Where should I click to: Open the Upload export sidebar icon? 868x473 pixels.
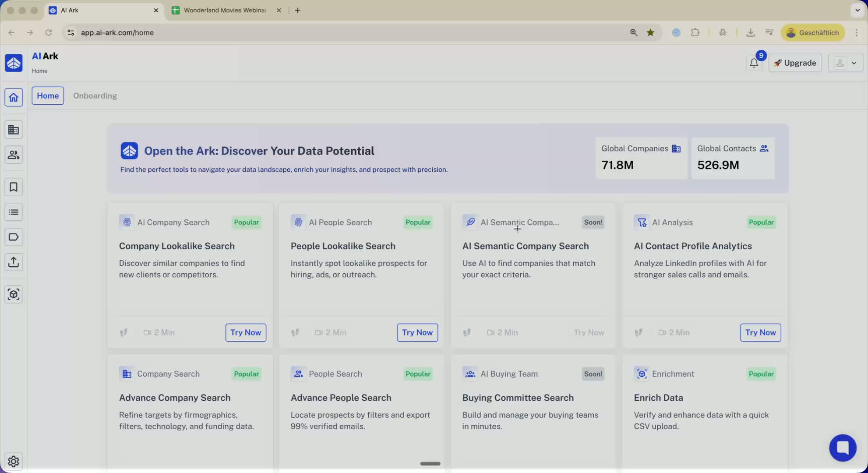click(14, 262)
